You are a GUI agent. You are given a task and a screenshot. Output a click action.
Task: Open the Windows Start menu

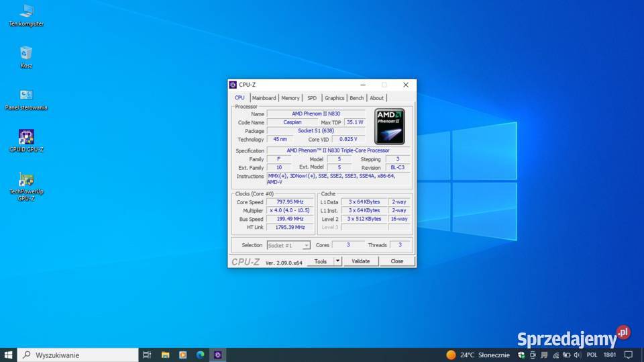pyautogui.click(x=8, y=355)
